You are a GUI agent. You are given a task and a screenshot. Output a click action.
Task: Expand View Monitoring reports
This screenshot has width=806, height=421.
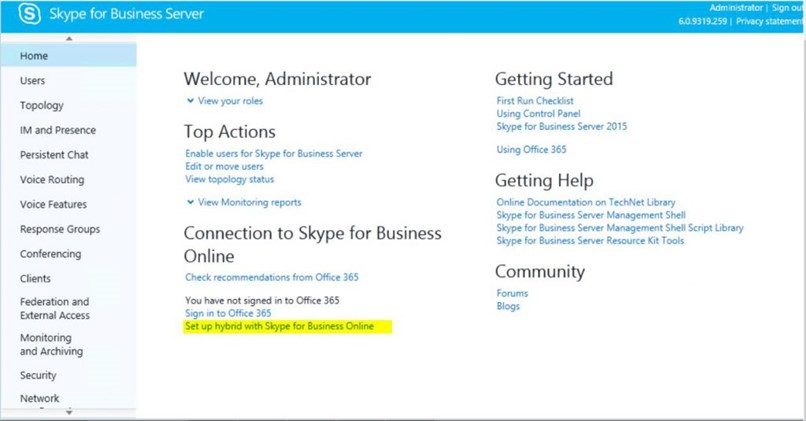tap(244, 203)
